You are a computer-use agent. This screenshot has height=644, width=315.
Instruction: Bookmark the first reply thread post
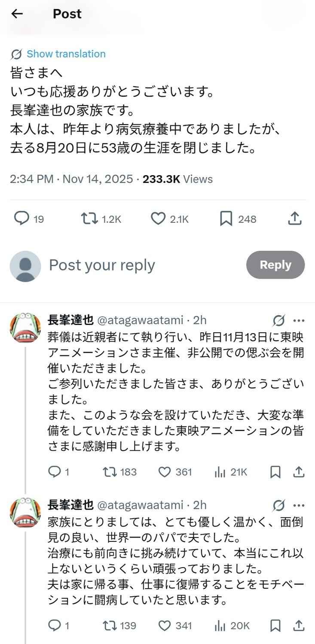click(x=275, y=472)
